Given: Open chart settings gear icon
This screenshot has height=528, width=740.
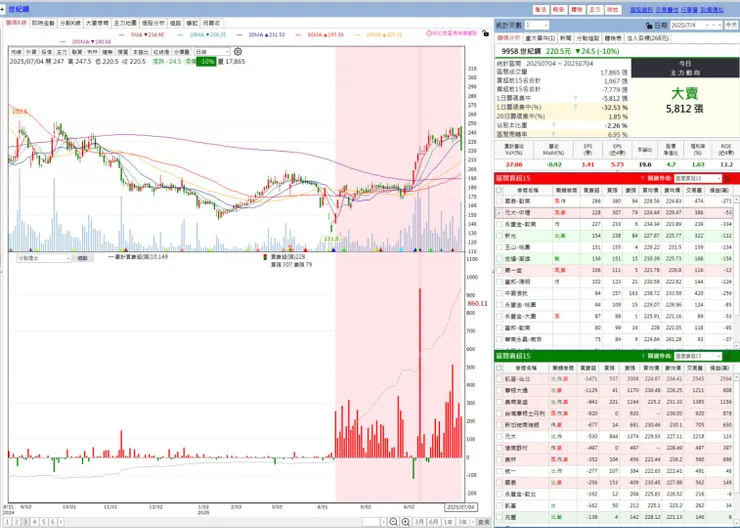Looking at the screenshot, I should pos(238,51).
